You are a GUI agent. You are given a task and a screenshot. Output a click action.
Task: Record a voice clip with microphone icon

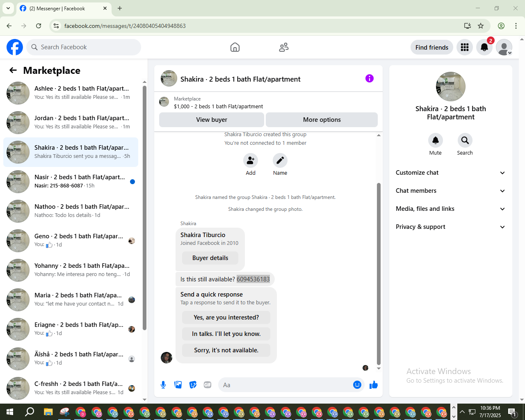coord(163,385)
